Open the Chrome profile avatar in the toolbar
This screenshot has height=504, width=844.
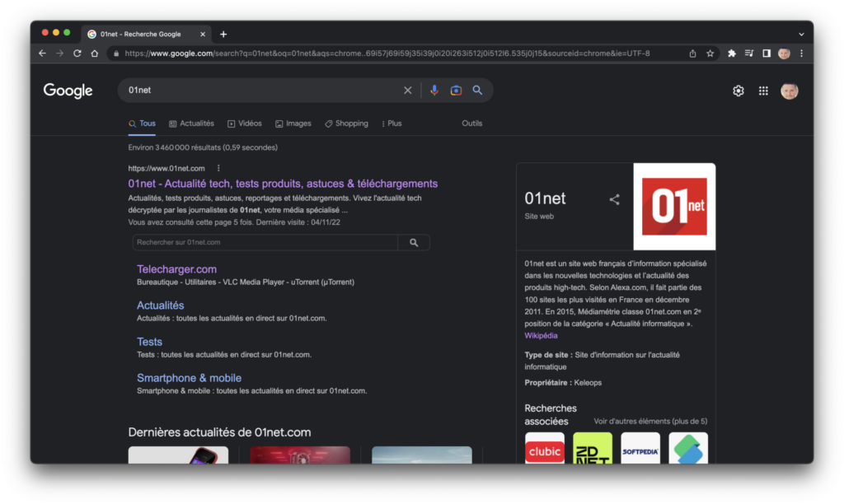[x=784, y=54]
